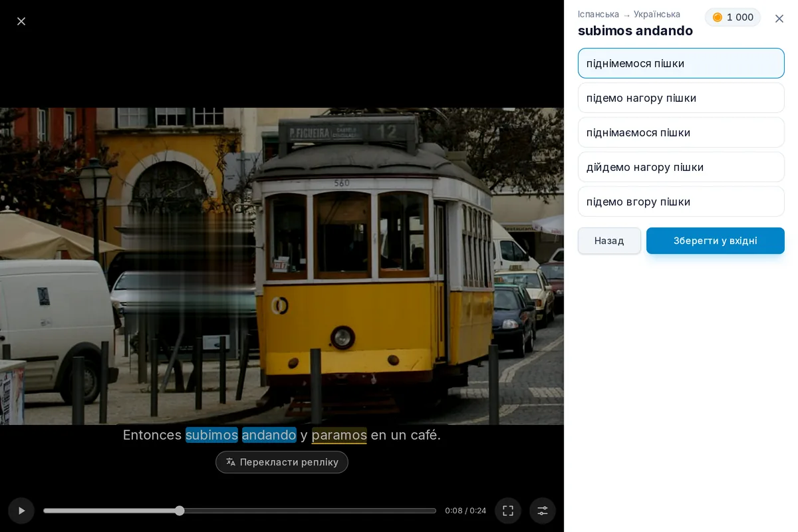Click the yellow tram video frame
Image resolution: width=798 pixels, height=532 pixels.
[282, 266]
